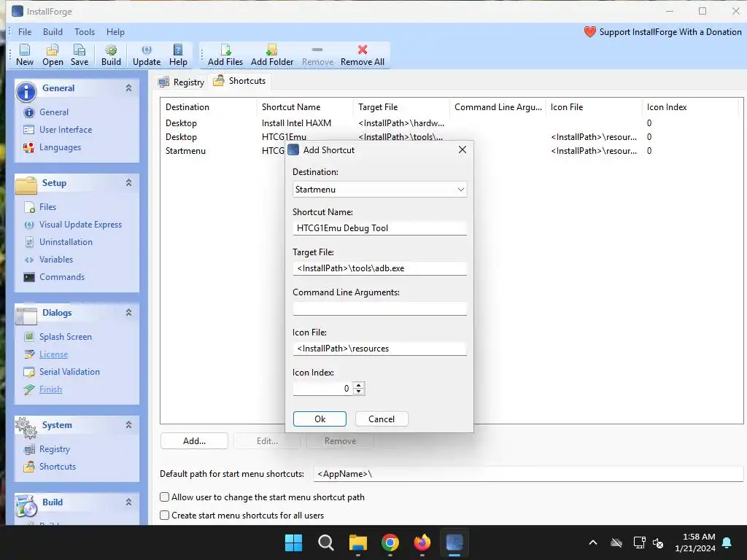Decrease the Icon Index value
747x560 pixels.
click(359, 392)
